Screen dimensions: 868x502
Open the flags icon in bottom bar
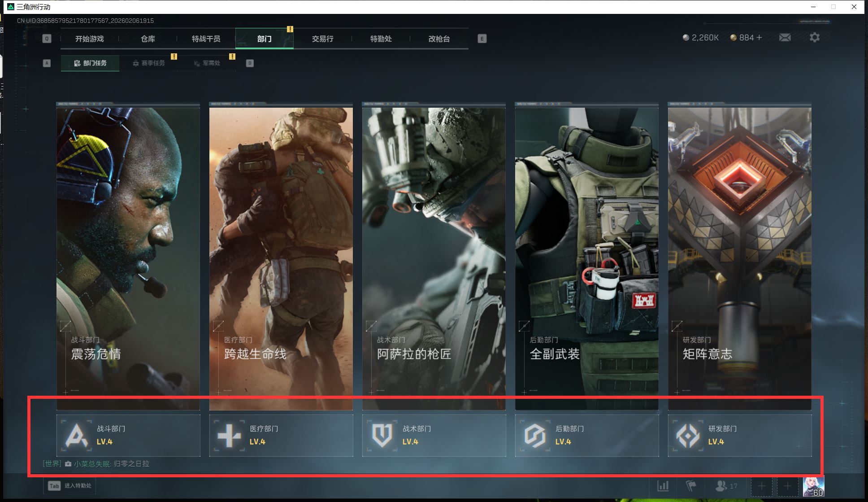coord(690,486)
